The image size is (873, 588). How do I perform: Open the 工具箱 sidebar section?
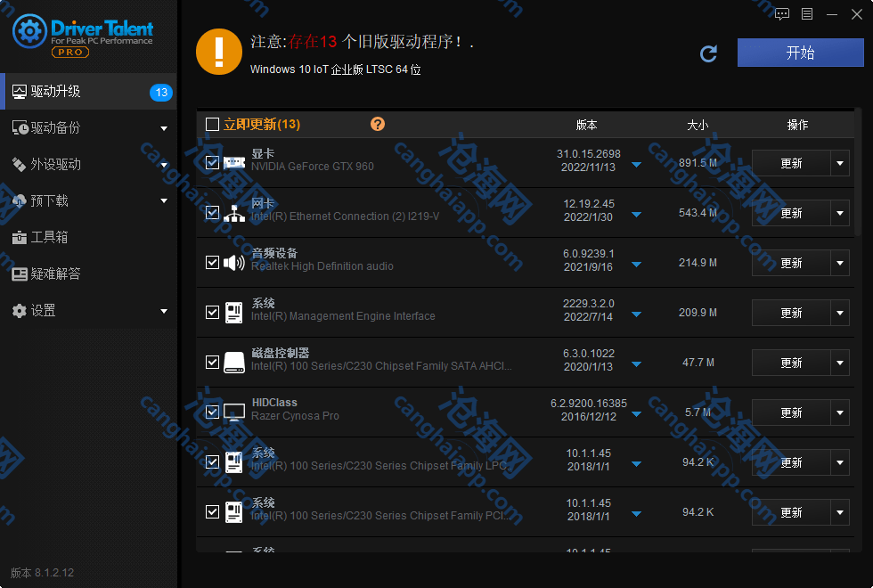(49, 237)
